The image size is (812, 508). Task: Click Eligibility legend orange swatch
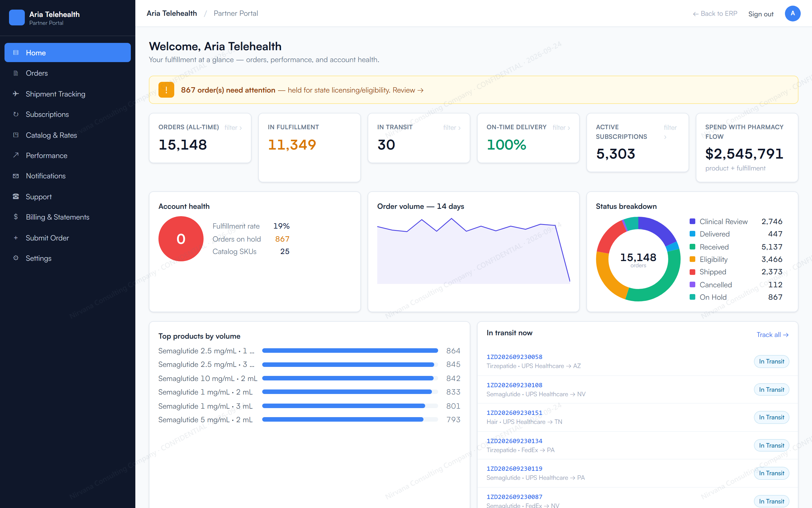coord(692,259)
